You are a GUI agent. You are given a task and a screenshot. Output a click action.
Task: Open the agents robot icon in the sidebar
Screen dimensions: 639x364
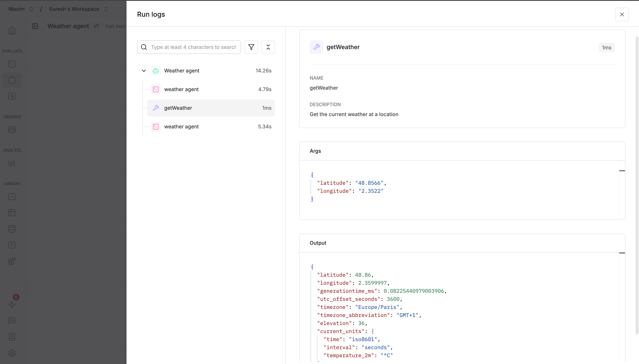[12, 80]
